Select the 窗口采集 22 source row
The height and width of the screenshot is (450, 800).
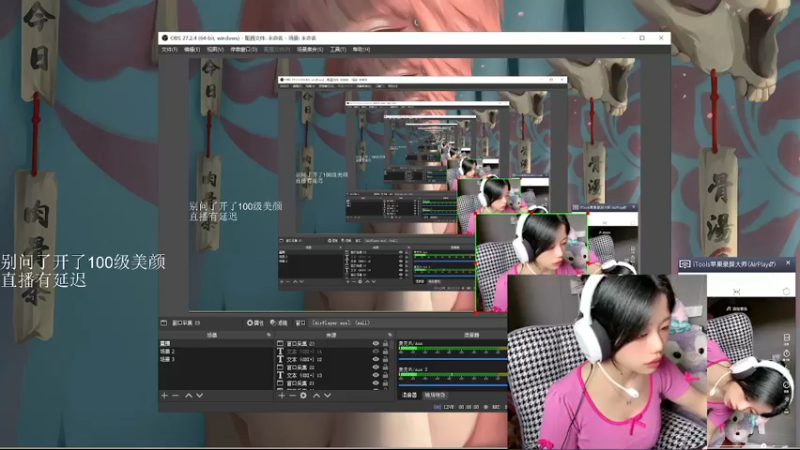[x=334, y=367]
